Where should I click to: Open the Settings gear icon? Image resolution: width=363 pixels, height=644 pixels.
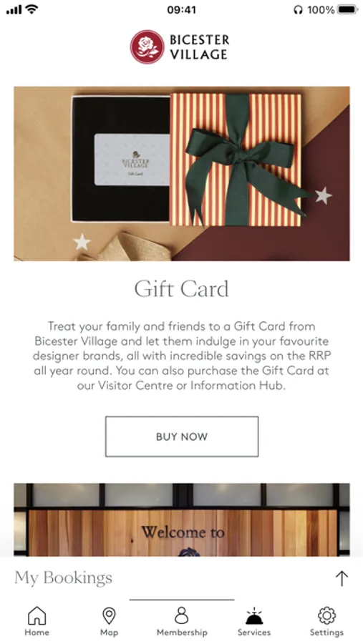point(326,615)
